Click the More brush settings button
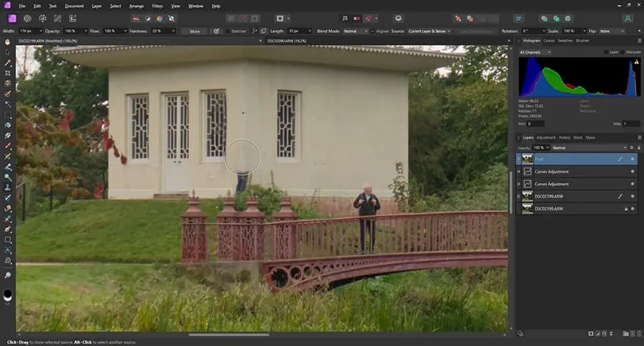 point(195,31)
